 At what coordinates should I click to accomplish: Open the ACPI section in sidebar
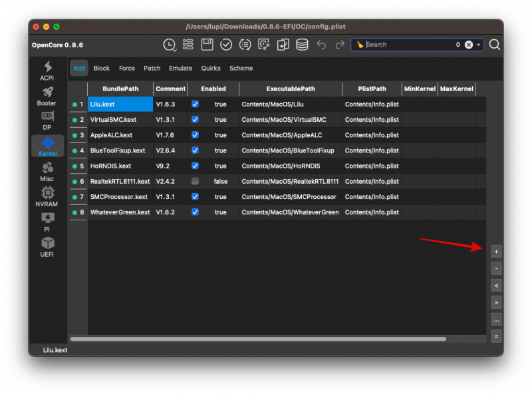47,71
